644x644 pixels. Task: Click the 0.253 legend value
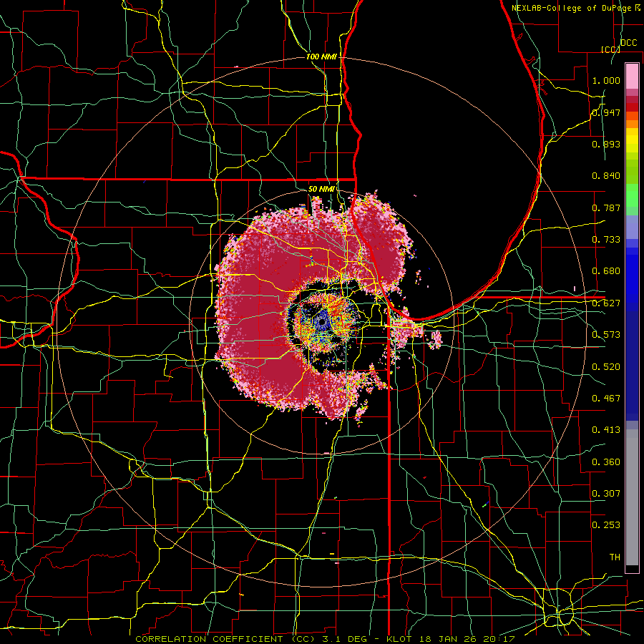click(x=606, y=525)
